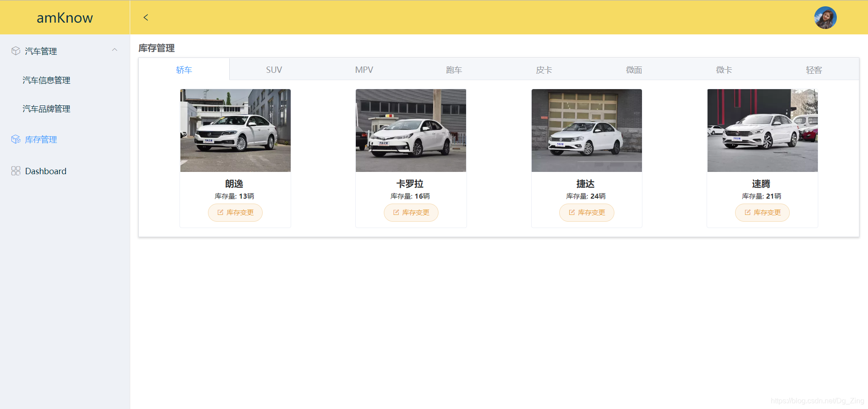
Task: Click the amKnow logo text
Action: point(65,18)
